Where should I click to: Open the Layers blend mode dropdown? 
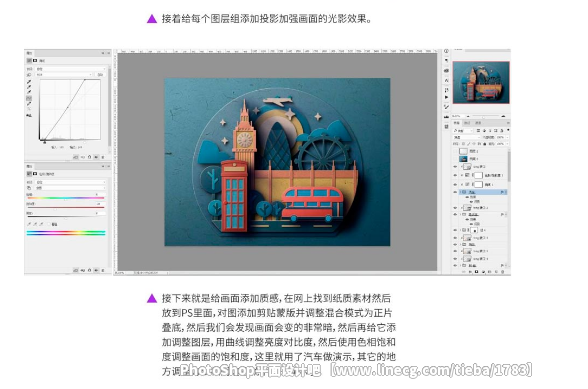click(466, 137)
